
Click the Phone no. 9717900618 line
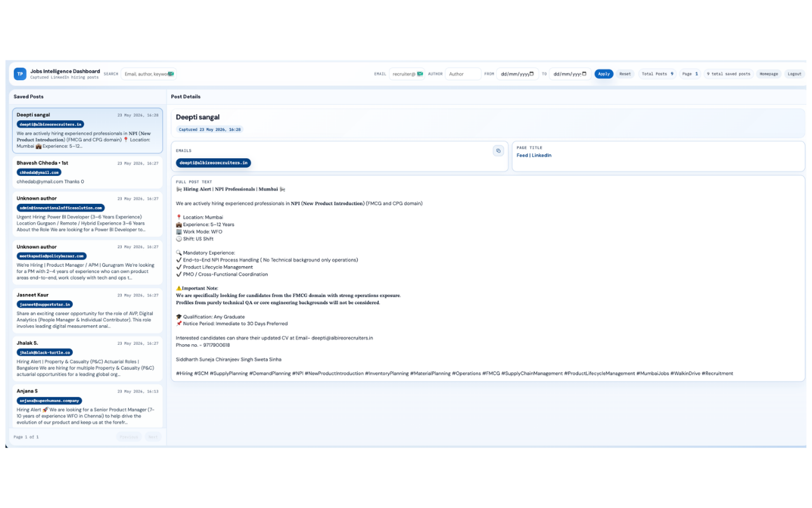point(203,345)
